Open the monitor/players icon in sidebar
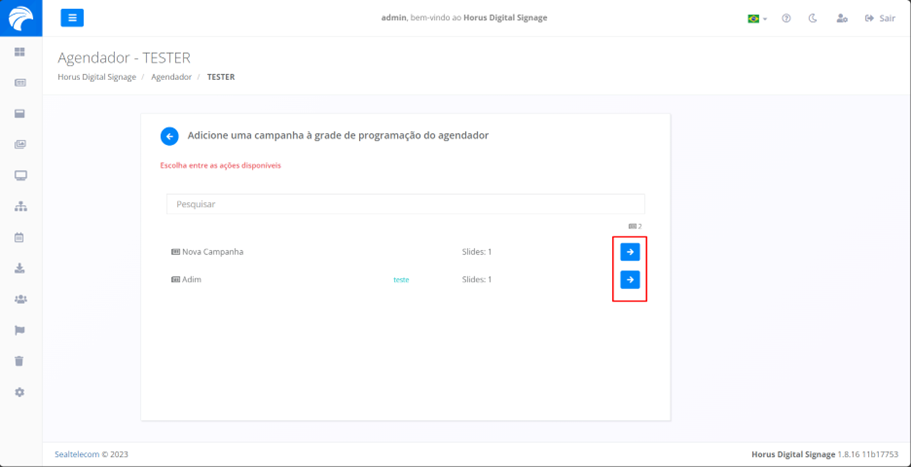The width and height of the screenshot is (911, 467). (x=20, y=176)
